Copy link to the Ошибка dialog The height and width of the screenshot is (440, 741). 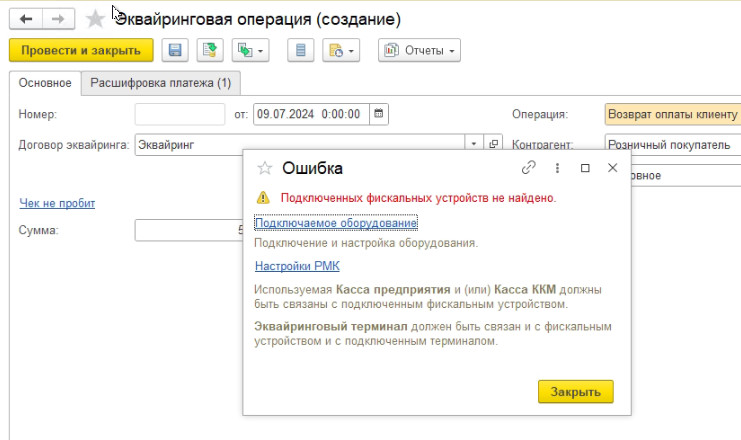coord(529,168)
